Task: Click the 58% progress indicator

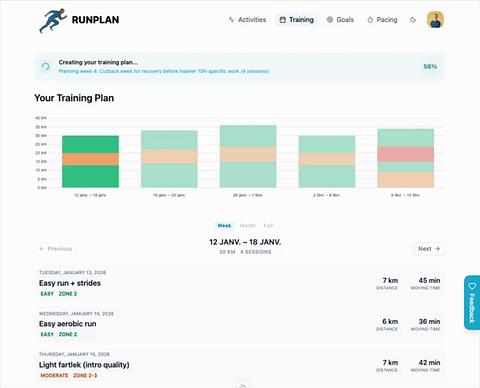Action: click(430, 66)
